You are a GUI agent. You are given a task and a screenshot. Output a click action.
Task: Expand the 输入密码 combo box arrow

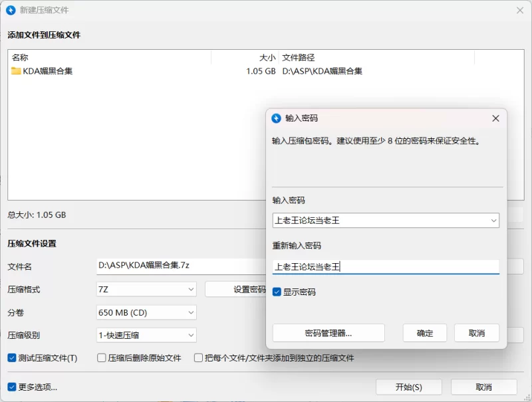493,221
